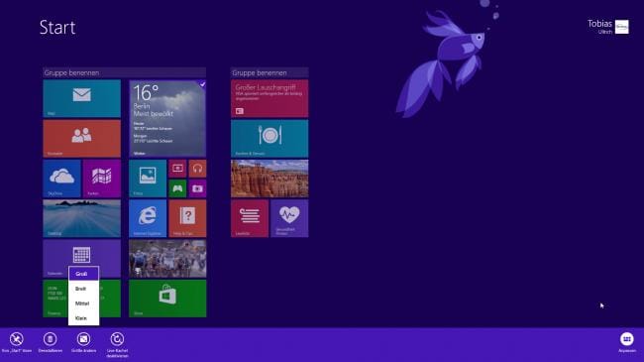Choose the "Klein" tile size
Viewport: 644px width, 362px height.
(84, 318)
